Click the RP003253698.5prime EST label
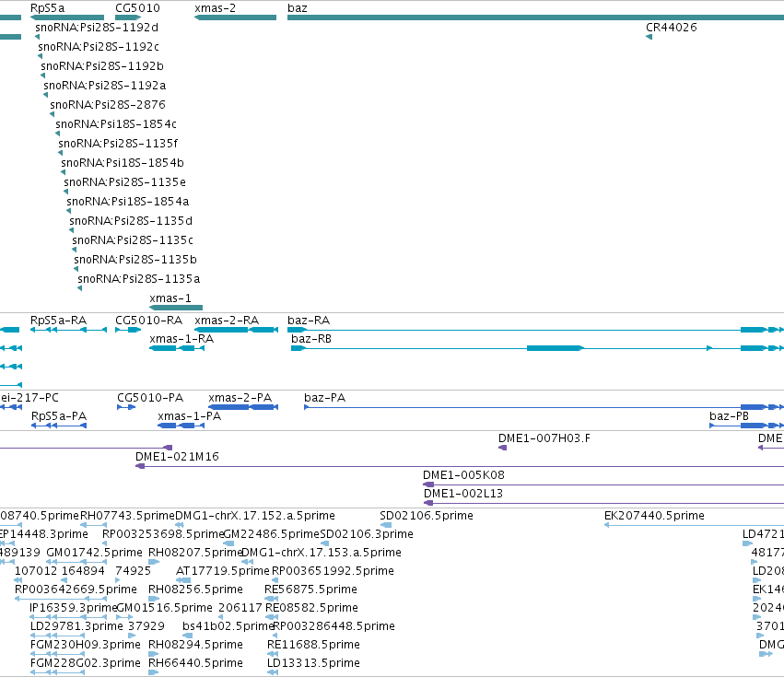The width and height of the screenshot is (784, 677). click(x=163, y=534)
